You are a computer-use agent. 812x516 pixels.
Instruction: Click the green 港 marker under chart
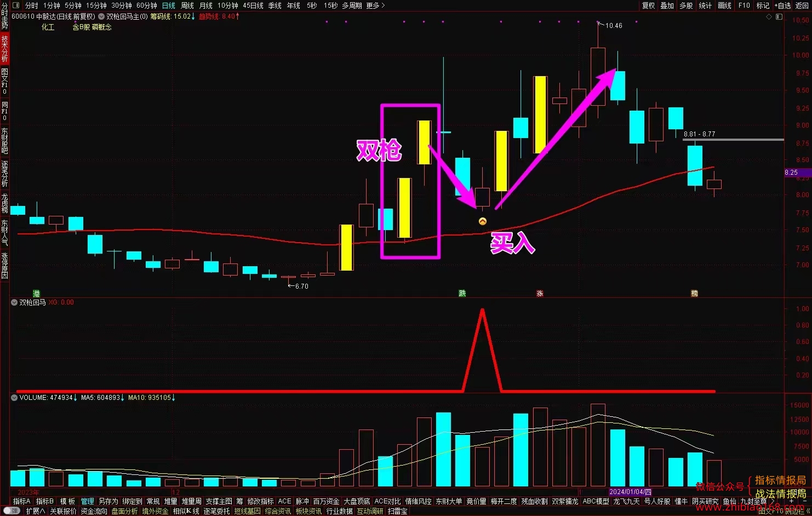click(36, 294)
